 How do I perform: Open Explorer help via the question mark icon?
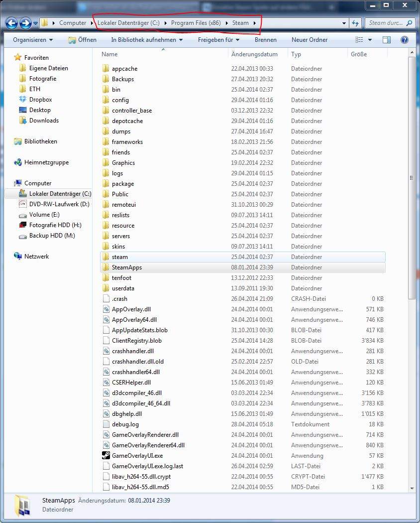[x=404, y=40]
